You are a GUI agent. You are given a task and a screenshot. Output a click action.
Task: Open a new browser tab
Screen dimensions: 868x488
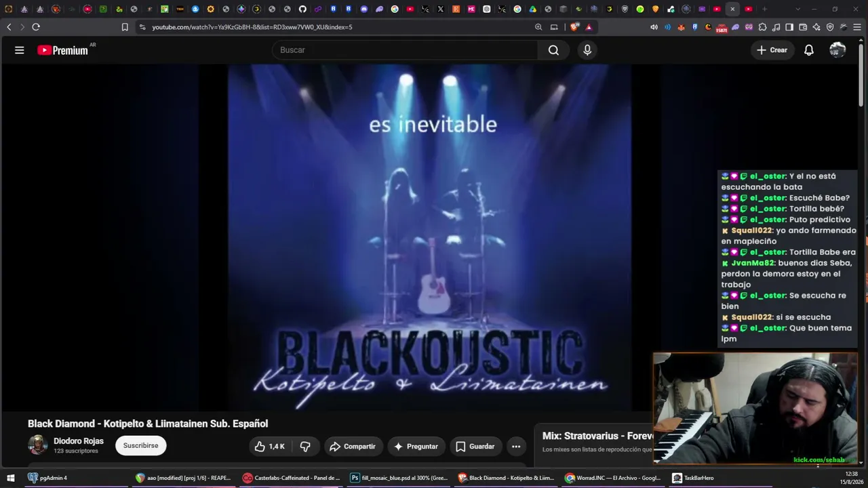pyautogui.click(x=764, y=9)
